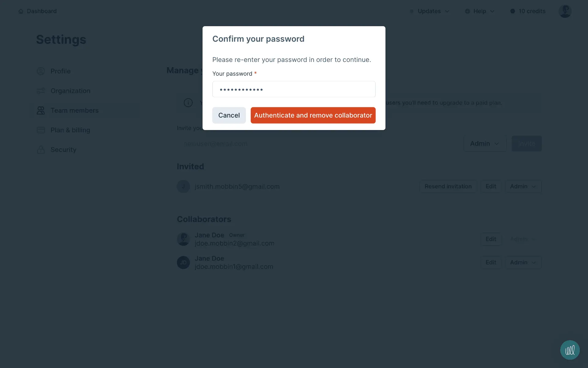This screenshot has height=368, width=588.
Task: Click the Profile sidebar icon
Action: click(41, 71)
